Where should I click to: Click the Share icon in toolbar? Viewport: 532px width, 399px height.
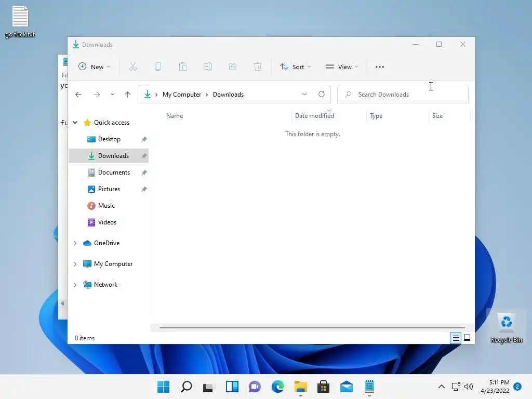233,66
